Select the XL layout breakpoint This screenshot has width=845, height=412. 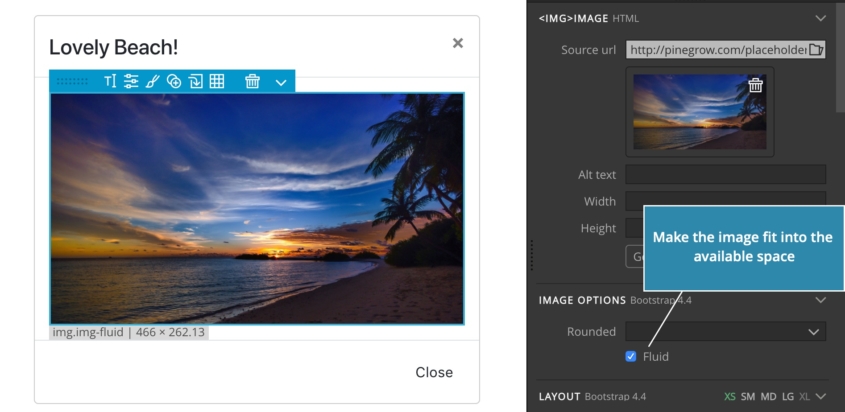point(804,396)
